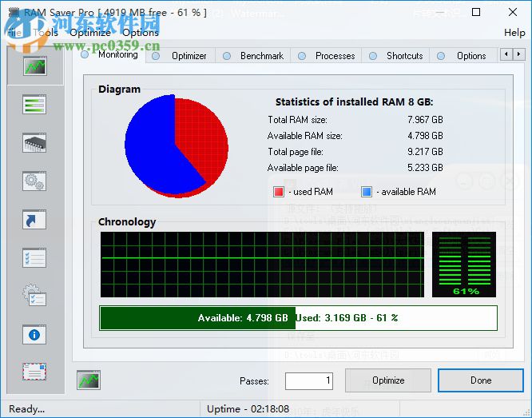This screenshot has height=418, width=532.
Task: Click the Ready... status bar text
Action: click(x=27, y=409)
